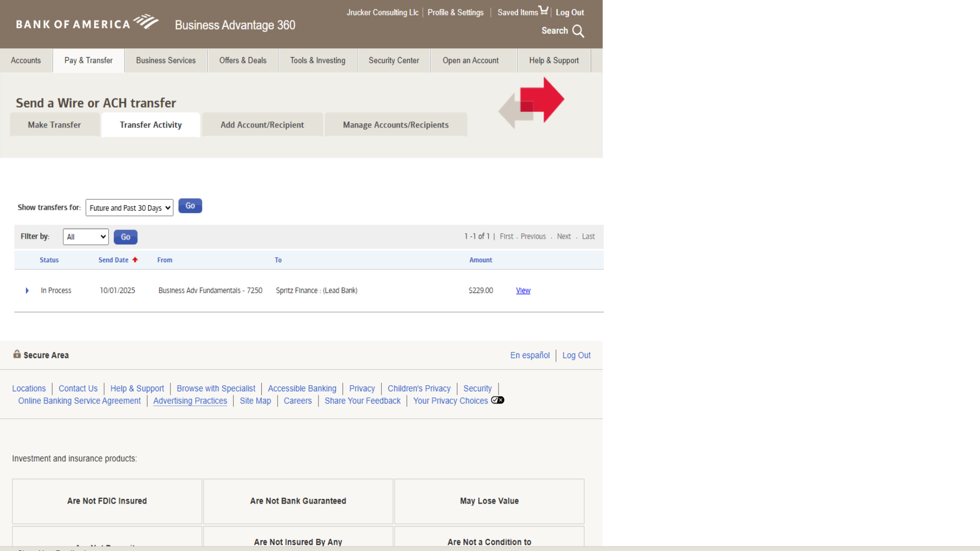Open the Add Account/Recipient tab
The image size is (980, 551).
pyautogui.click(x=262, y=125)
